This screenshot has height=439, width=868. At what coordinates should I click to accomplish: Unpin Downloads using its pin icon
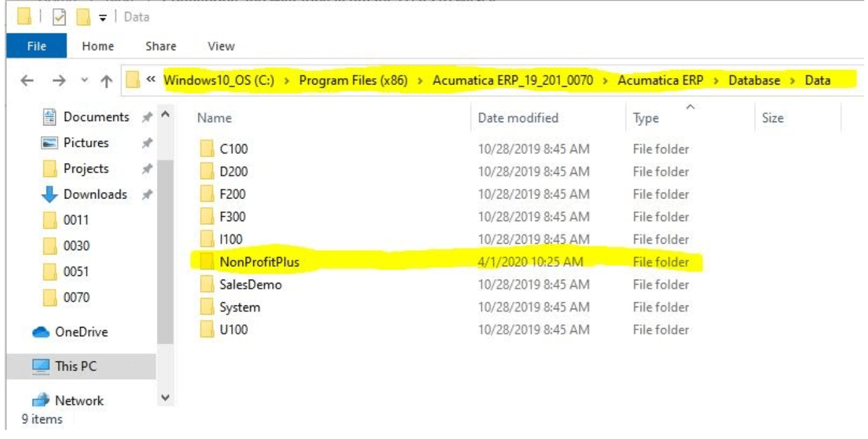(146, 195)
